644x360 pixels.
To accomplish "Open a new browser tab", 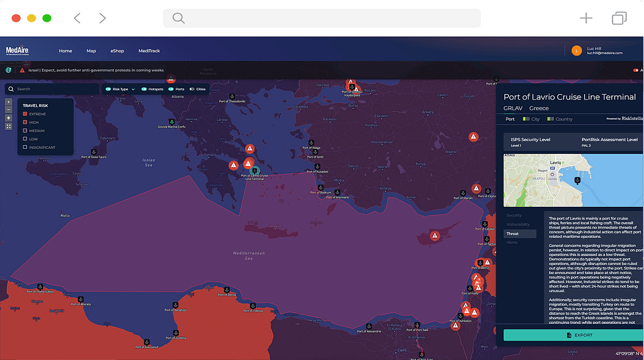I will point(586,18).
